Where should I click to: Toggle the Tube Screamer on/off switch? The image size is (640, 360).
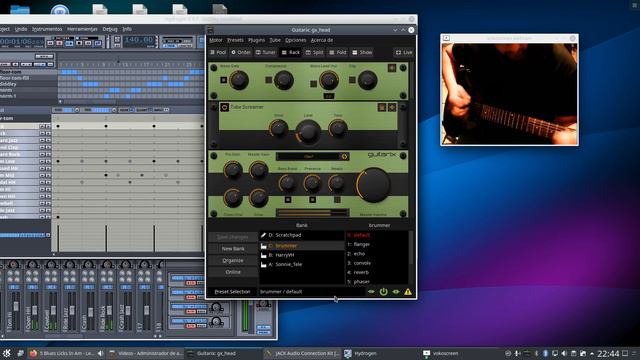tap(224, 107)
